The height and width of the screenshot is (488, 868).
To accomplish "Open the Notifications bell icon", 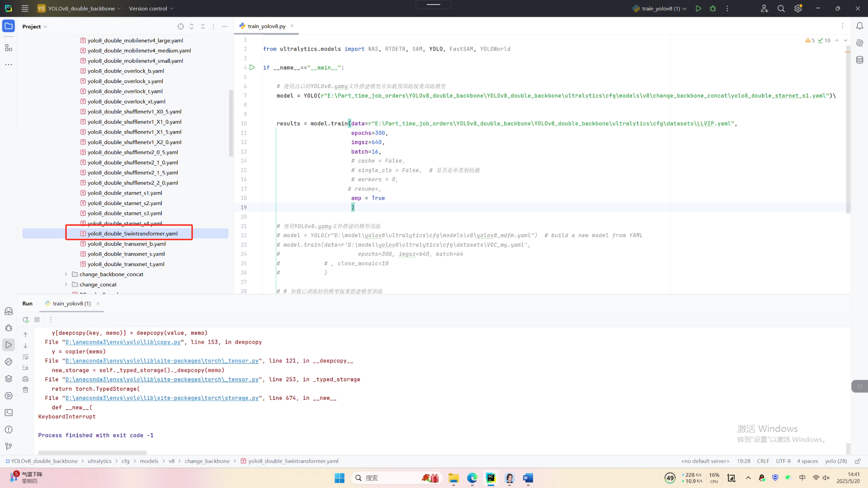I will coord(859,26).
